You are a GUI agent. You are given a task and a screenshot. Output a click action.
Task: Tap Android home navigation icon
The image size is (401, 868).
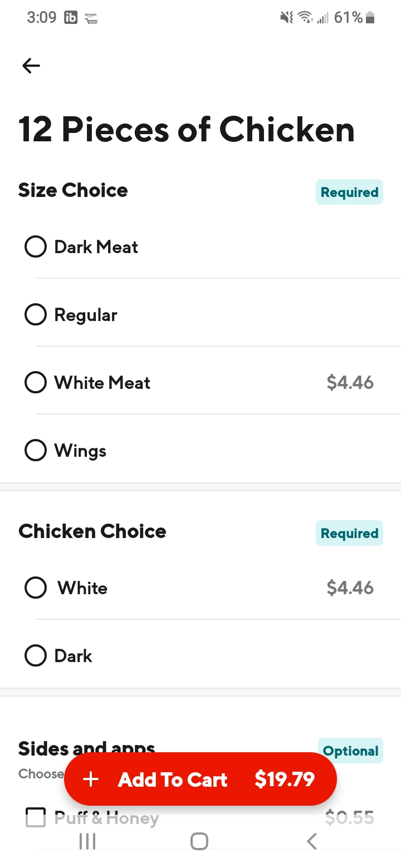pyautogui.click(x=199, y=841)
